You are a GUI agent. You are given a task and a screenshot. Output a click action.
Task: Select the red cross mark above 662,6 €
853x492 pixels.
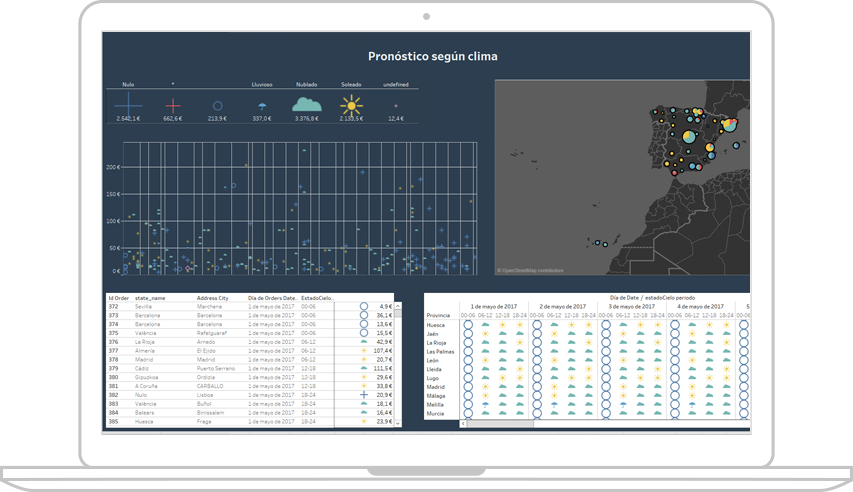point(173,106)
